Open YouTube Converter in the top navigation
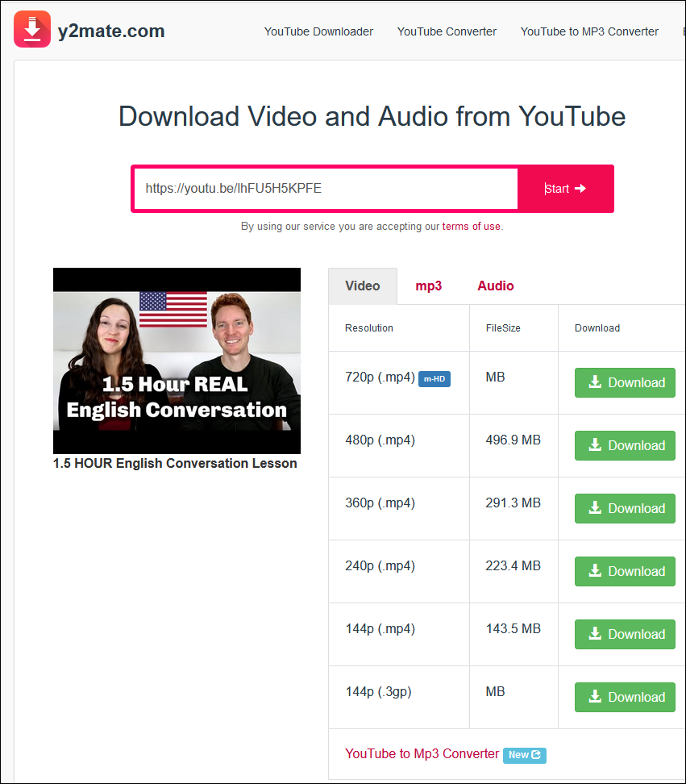The image size is (686, 784). [447, 31]
